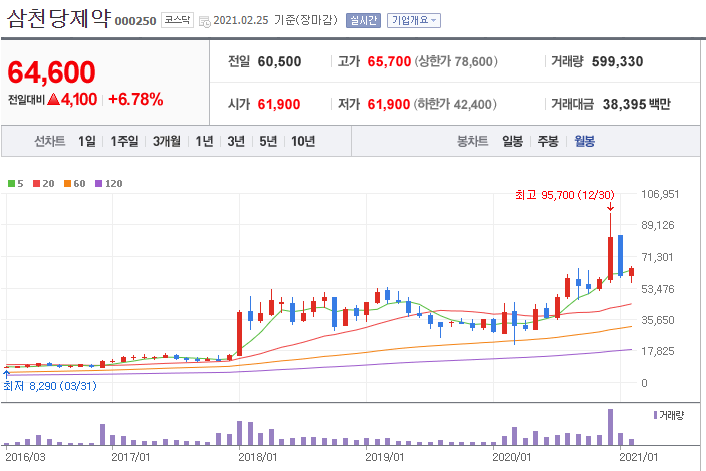Select the 1일 line chart tab
Image resolution: width=706 pixels, height=471 pixels.
pyautogui.click(x=87, y=141)
